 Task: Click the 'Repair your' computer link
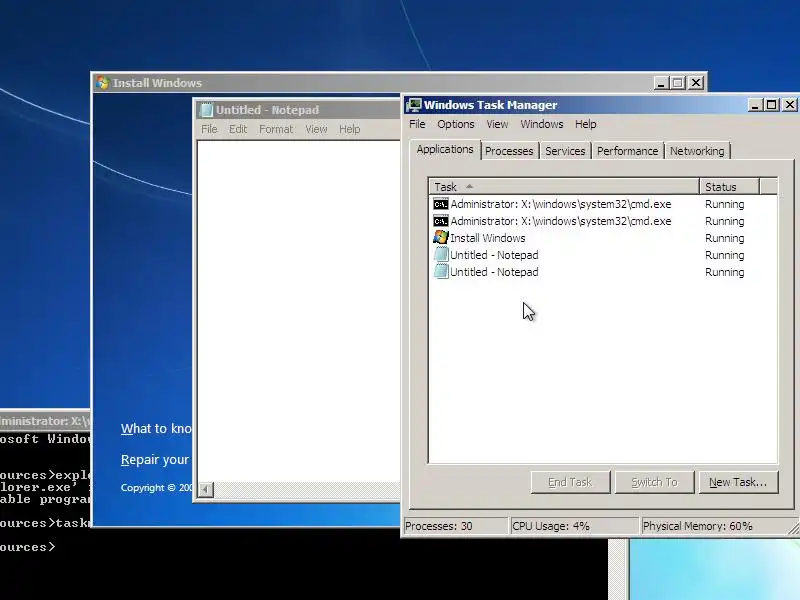[155, 460]
